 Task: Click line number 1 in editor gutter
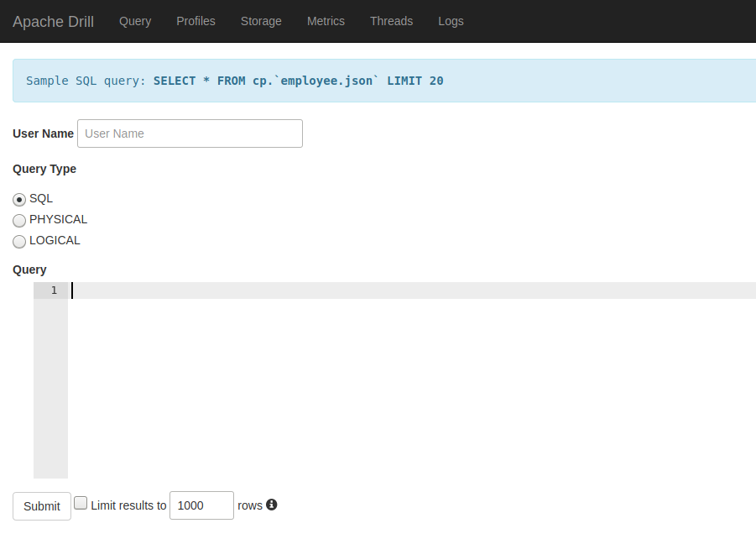pyautogui.click(x=54, y=290)
